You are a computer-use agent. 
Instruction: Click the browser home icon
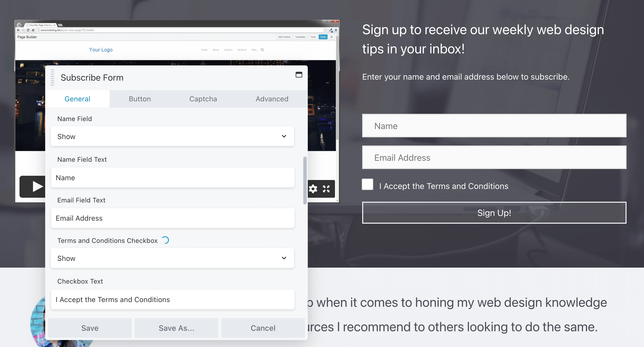coord(33,30)
